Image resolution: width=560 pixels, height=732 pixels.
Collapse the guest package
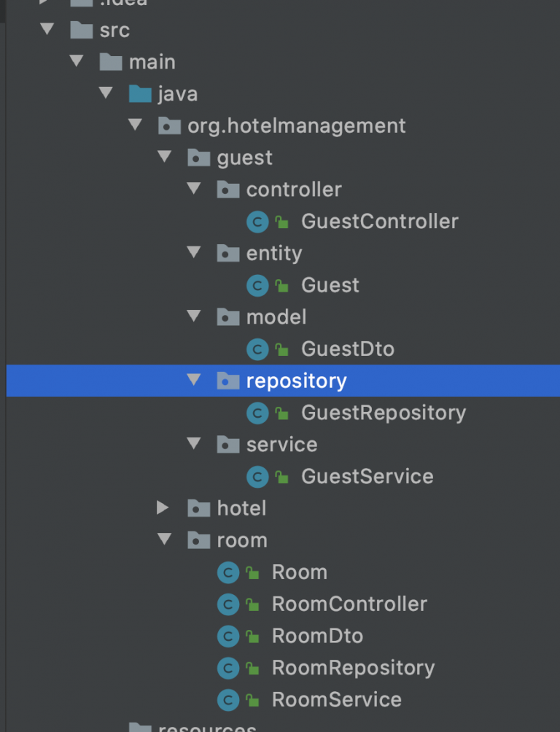tap(165, 157)
